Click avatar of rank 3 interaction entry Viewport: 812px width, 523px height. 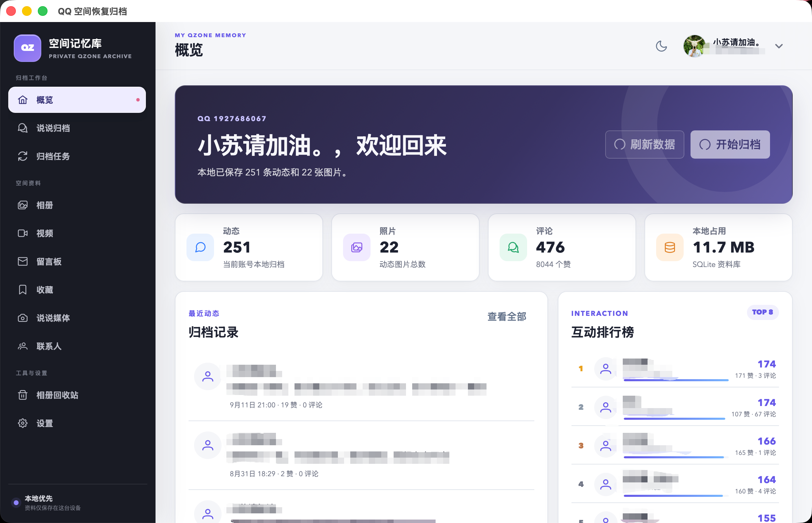point(606,446)
